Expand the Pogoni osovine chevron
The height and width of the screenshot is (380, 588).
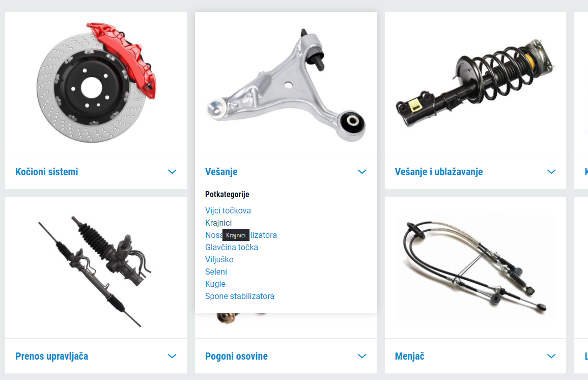tap(362, 356)
